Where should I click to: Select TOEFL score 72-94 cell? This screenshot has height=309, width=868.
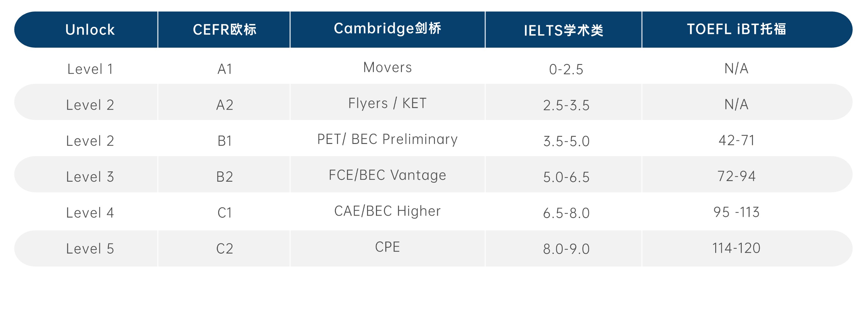pyautogui.click(x=737, y=176)
